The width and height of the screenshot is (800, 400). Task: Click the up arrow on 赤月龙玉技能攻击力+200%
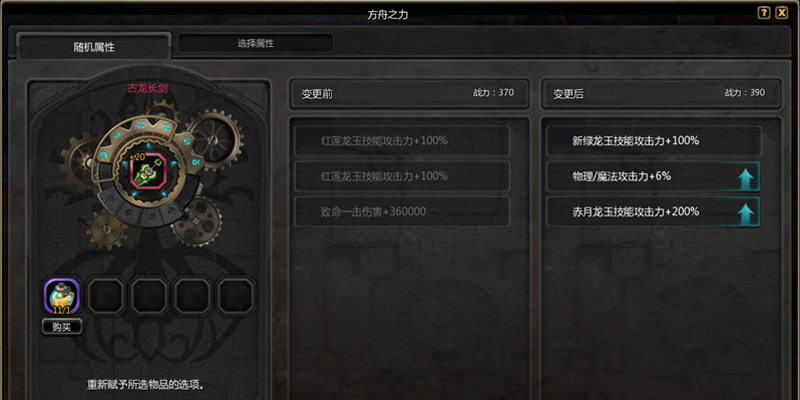(746, 212)
